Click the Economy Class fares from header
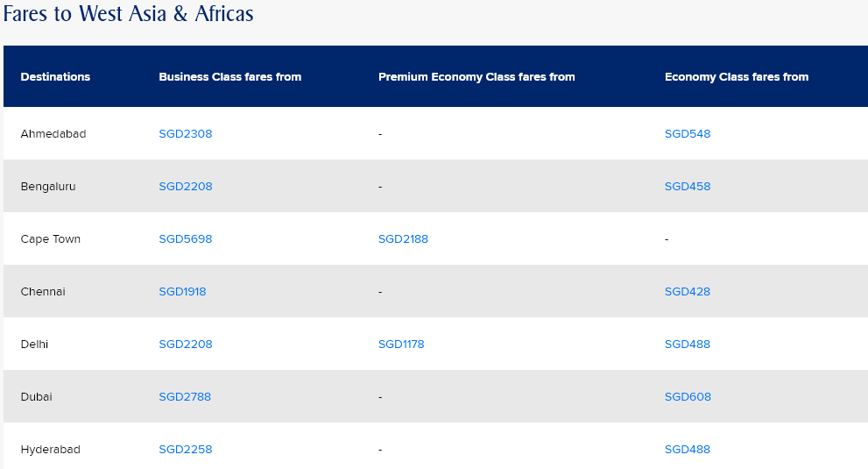The image size is (868, 469). click(737, 77)
